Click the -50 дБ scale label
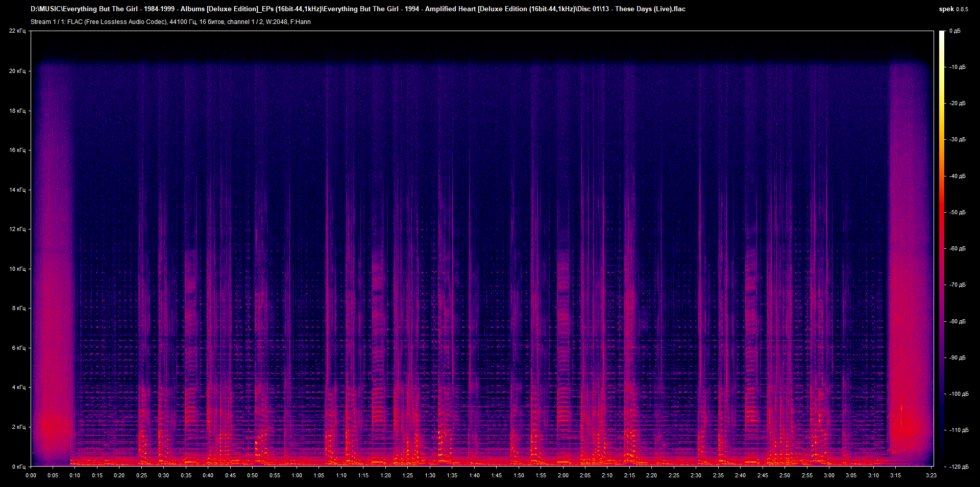The height and width of the screenshot is (487, 980). tap(957, 212)
